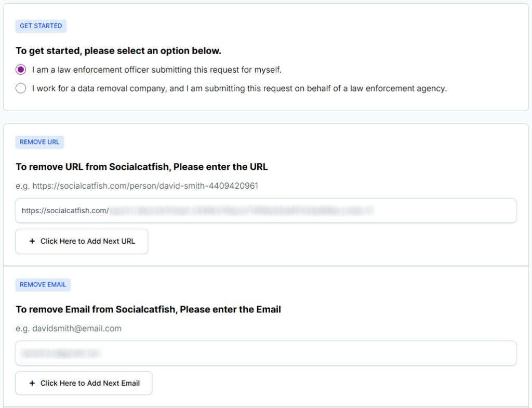This screenshot has width=532, height=408.
Task: Click the REMOVE EMAIL badge
Action: [43, 285]
